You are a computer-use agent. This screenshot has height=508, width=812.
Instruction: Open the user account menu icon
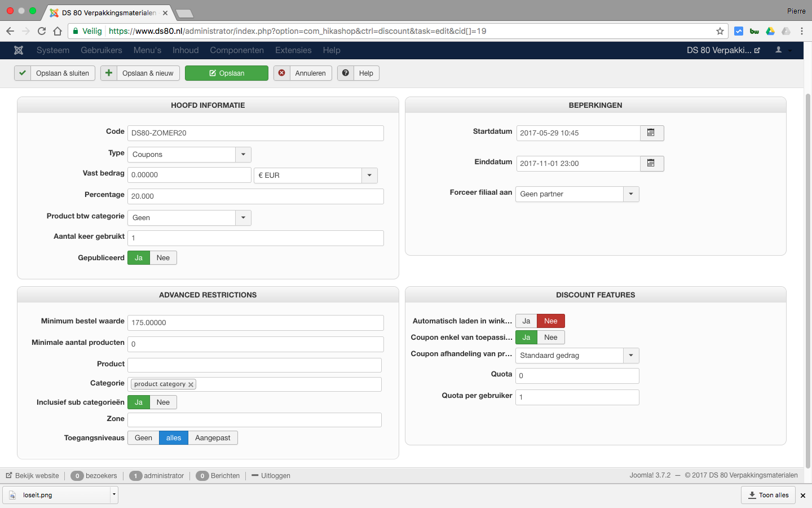pos(779,50)
